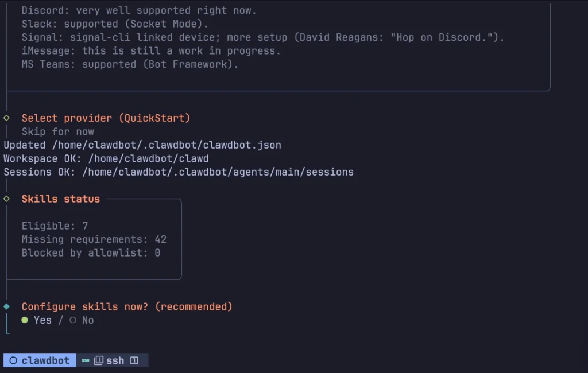Expand the Select provider QuickStart section
The height and width of the screenshot is (373, 588).
106,118
